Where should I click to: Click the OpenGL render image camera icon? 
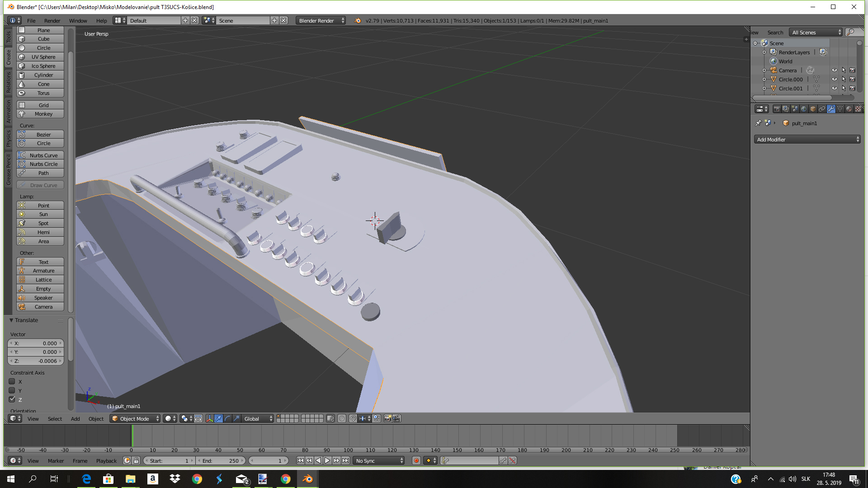[x=387, y=419]
